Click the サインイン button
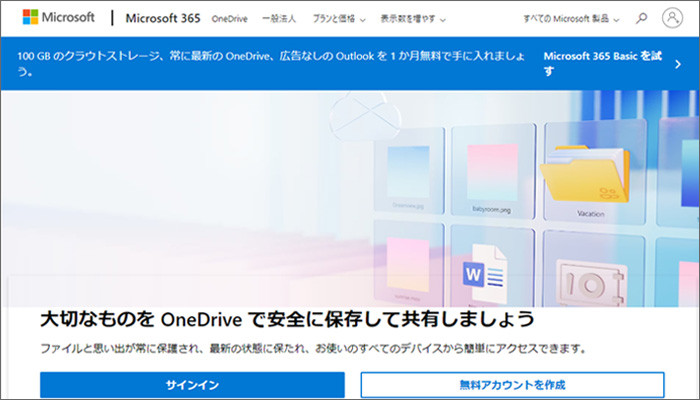Viewport: 700px width, 400px height. click(192, 384)
